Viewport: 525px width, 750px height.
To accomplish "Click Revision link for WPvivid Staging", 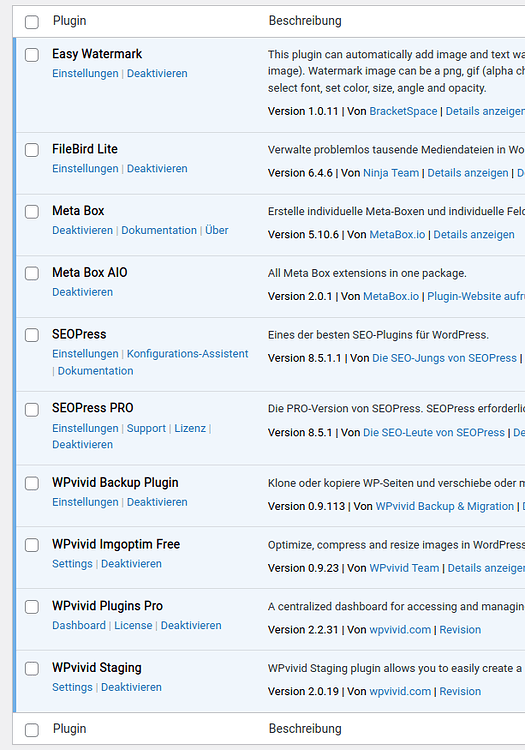I will (460, 691).
